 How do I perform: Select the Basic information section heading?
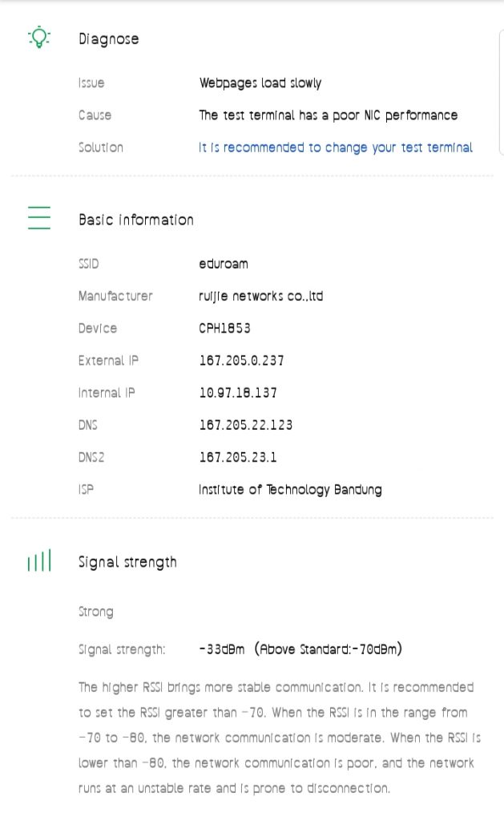[135, 220]
